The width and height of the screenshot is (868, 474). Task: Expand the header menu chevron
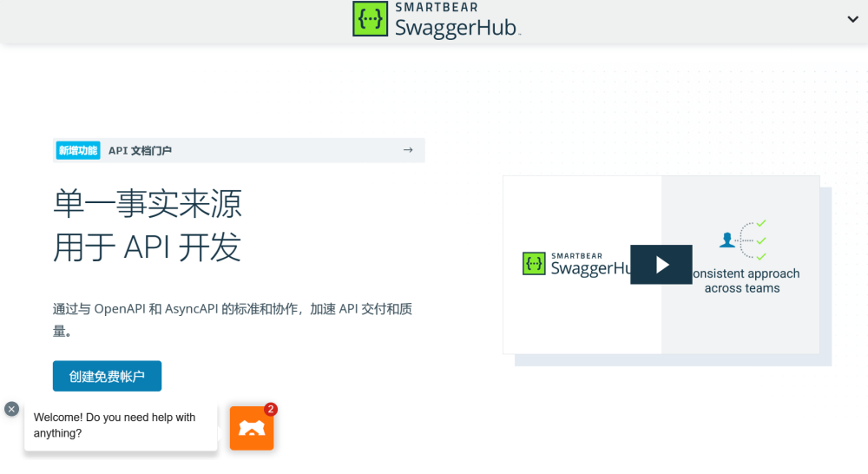[852, 19]
